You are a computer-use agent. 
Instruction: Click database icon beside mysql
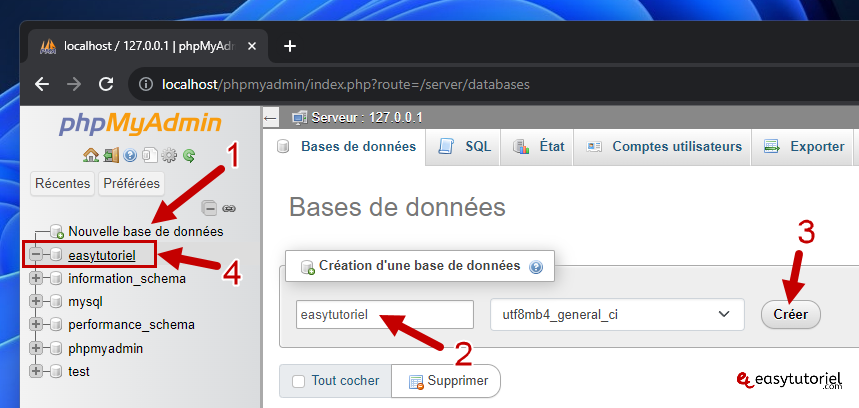[x=56, y=301]
